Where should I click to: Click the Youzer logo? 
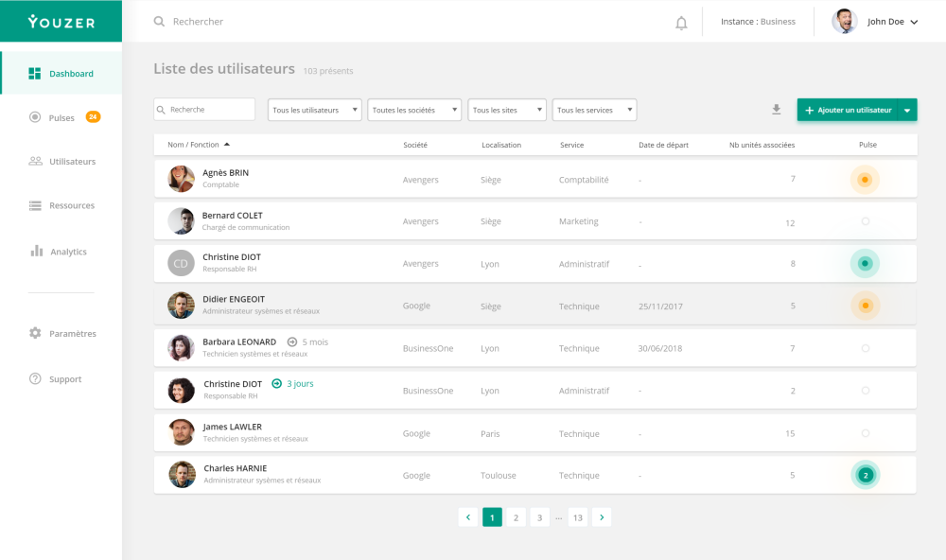click(x=61, y=22)
